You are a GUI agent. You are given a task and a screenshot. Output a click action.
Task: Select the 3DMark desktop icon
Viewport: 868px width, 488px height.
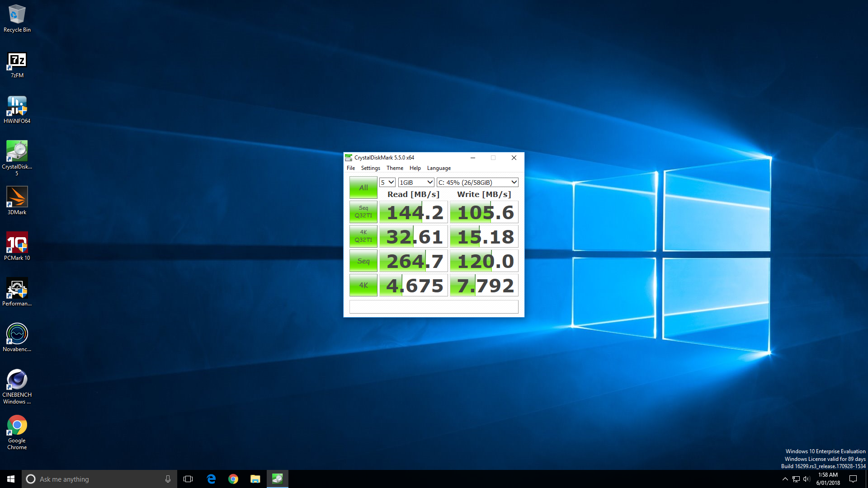(17, 201)
